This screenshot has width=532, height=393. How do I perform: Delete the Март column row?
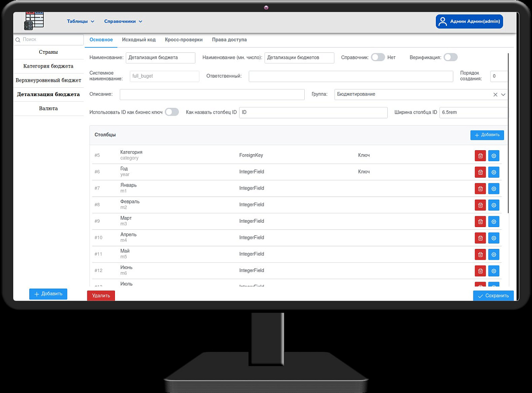tap(480, 222)
